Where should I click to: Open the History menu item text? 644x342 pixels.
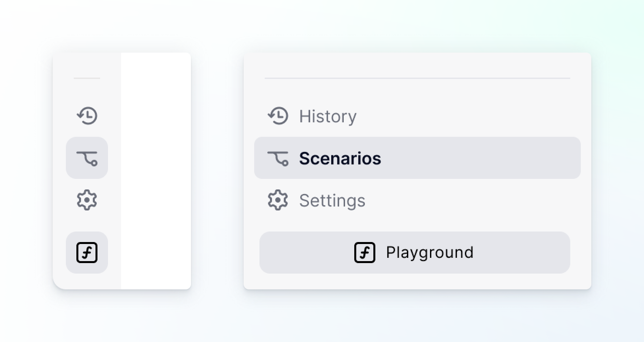328,116
